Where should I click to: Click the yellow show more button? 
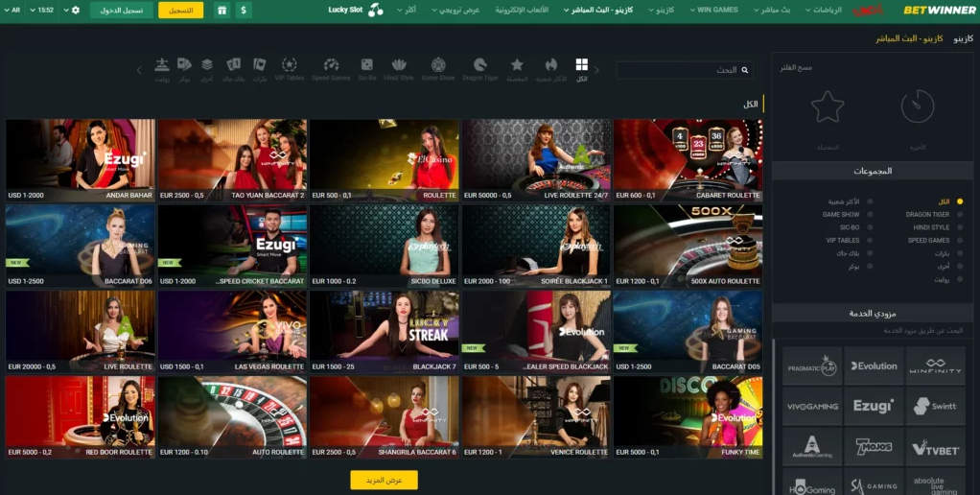(x=384, y=480)
